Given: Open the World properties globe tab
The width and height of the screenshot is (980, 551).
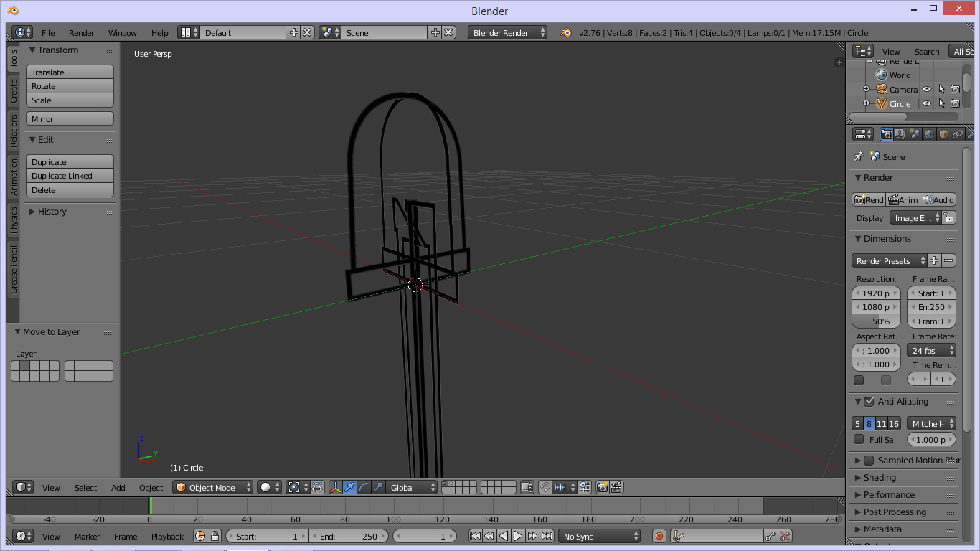Looking at the screenshot, I should (x=929, y=134).
